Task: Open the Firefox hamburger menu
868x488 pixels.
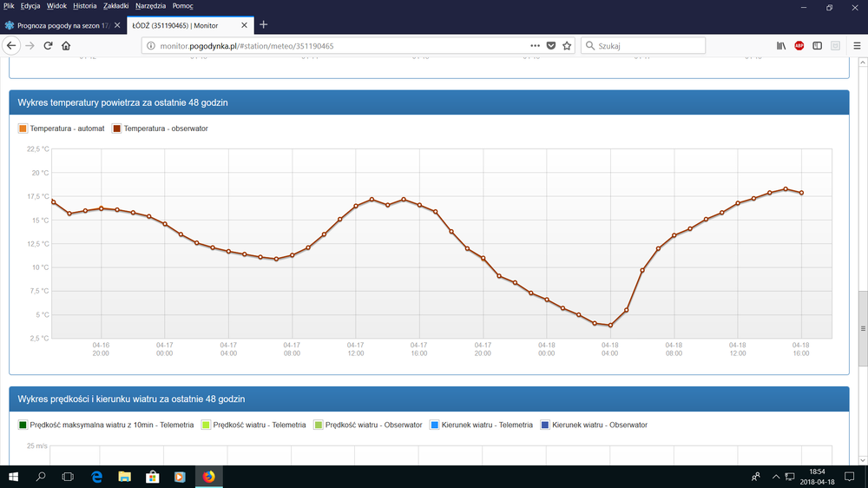Action: pyautogui.click(x=857, y=46)
